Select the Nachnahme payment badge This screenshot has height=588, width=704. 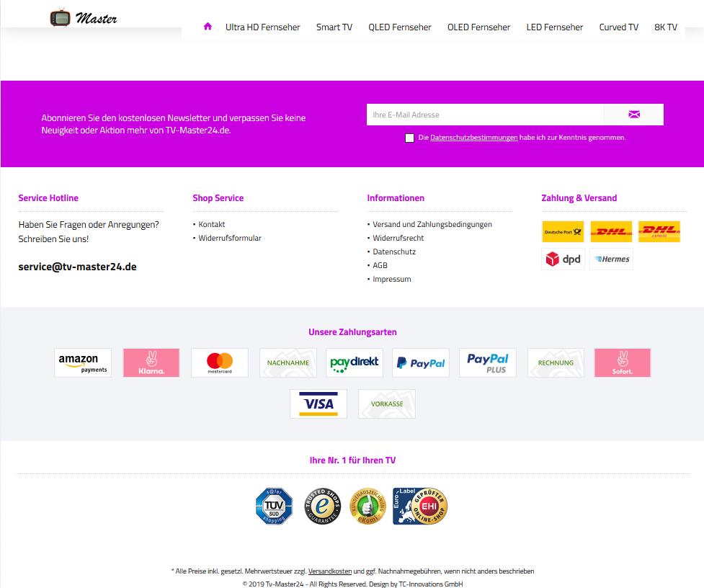[288, 362]
